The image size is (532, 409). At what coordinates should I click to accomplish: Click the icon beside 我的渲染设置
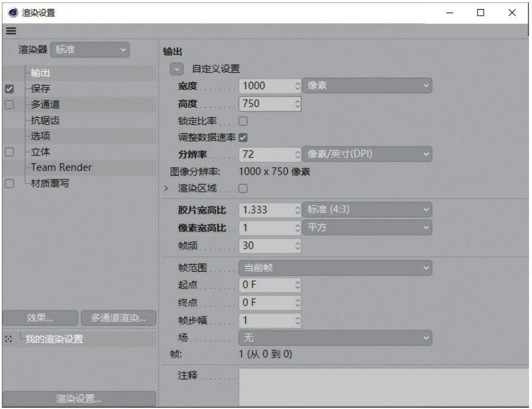click(x=8, y=339)
